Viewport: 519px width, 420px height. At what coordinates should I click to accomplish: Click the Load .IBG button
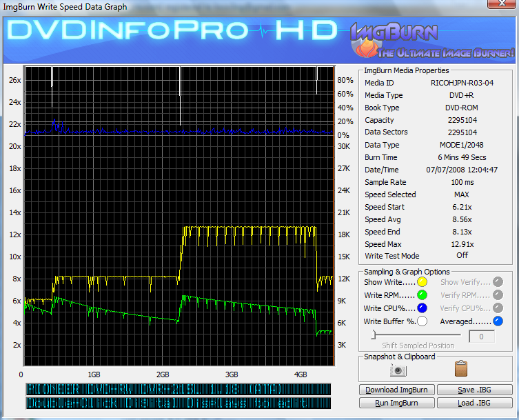475,403
